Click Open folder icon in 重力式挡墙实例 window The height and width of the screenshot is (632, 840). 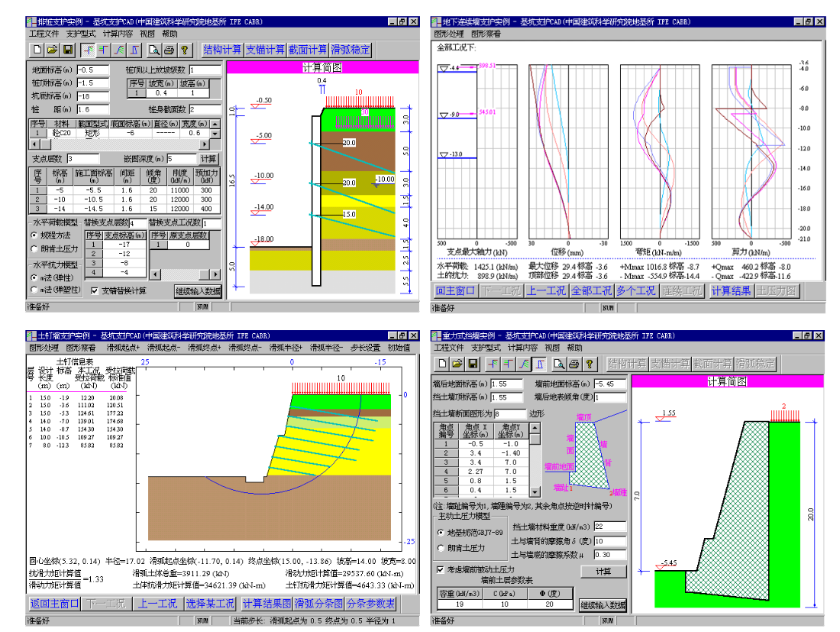pos(457,364)
